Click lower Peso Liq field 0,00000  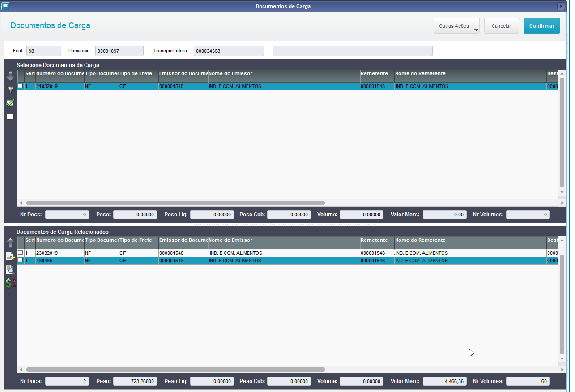[x=212, y=381]
